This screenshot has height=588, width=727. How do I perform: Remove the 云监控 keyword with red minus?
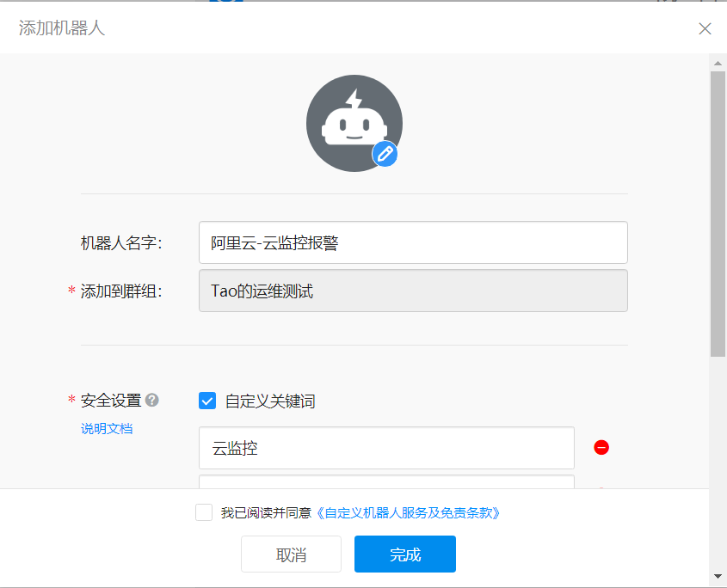601,448
